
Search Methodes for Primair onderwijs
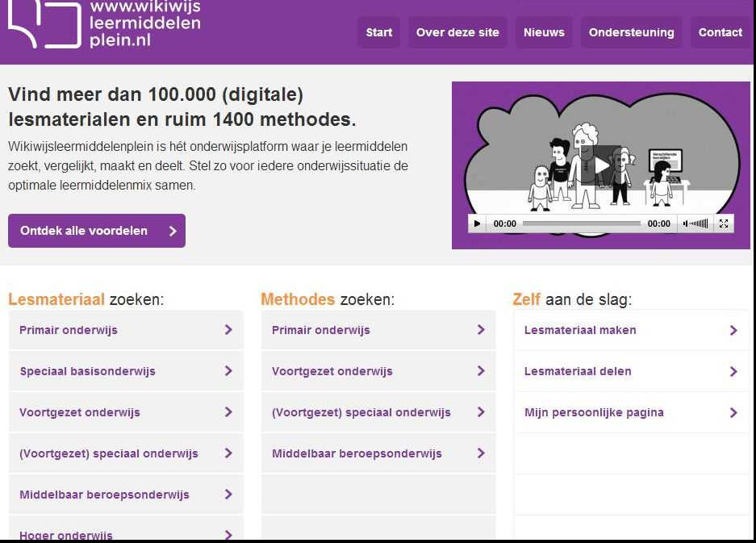pos(378,330)
